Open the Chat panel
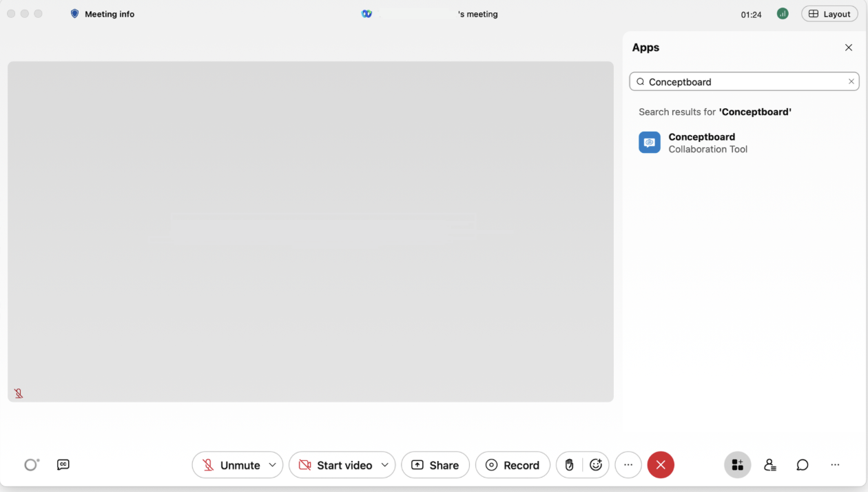Screen dimensions: 868x492 click(802, 464)
